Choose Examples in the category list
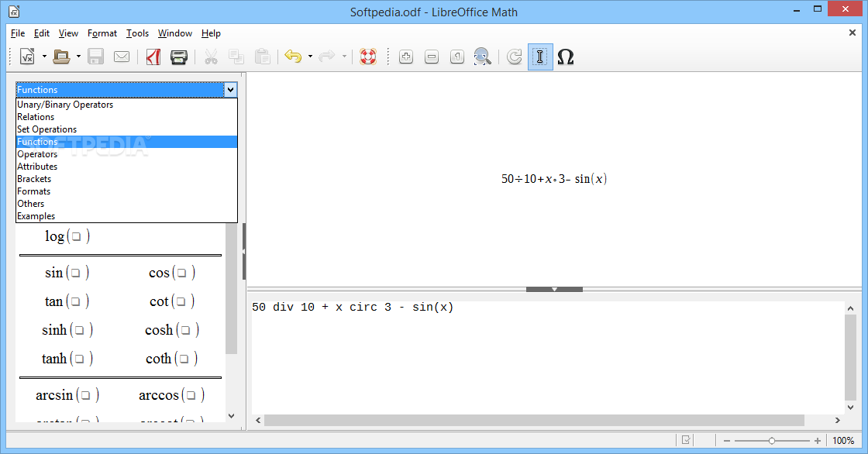The height and width of the screenshot is (454, 868). click(127, 216)
